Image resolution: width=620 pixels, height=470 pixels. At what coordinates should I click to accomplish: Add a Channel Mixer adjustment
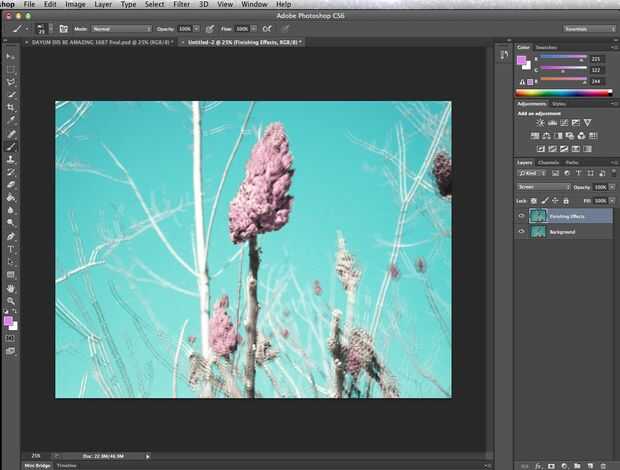tap(581, 136)
